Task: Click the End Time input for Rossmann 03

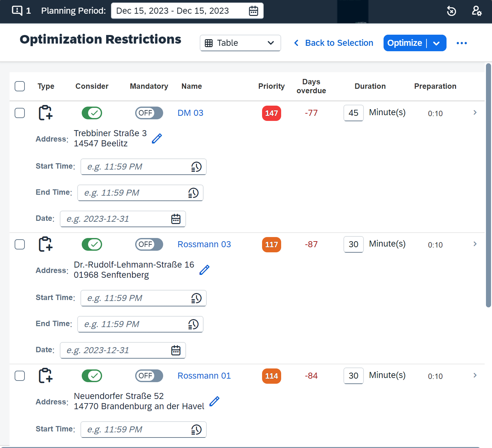Action: (x=140, y=324)
